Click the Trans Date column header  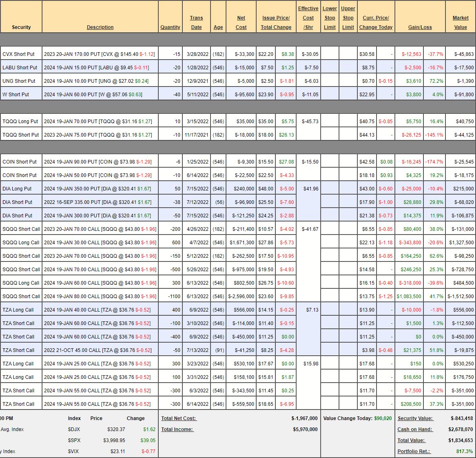(x=196, y=22)
